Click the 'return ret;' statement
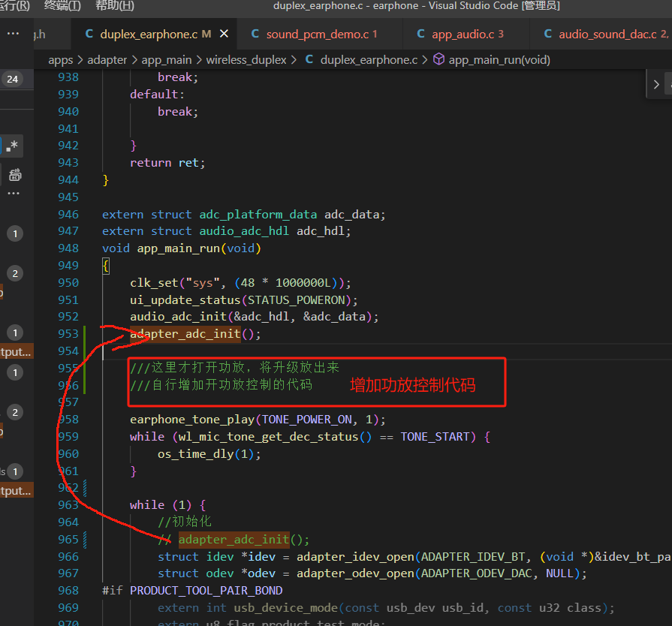The width and height of the screenshot is (672, 626). (x=167, y=163)
